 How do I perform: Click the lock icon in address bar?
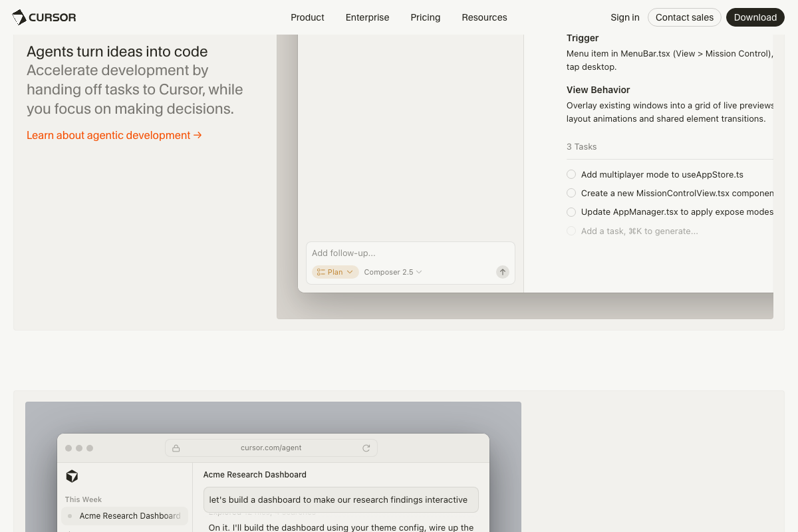click(x=176, y=448)
